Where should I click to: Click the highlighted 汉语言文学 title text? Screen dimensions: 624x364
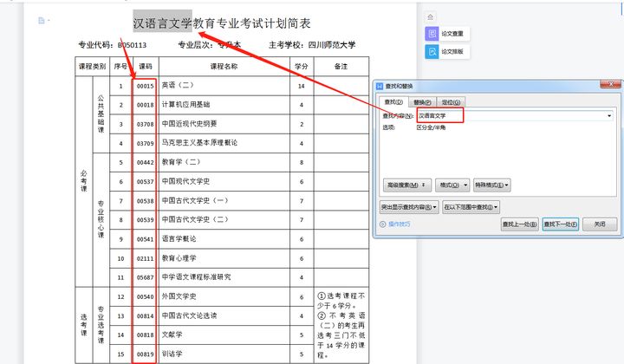point(162,23)
